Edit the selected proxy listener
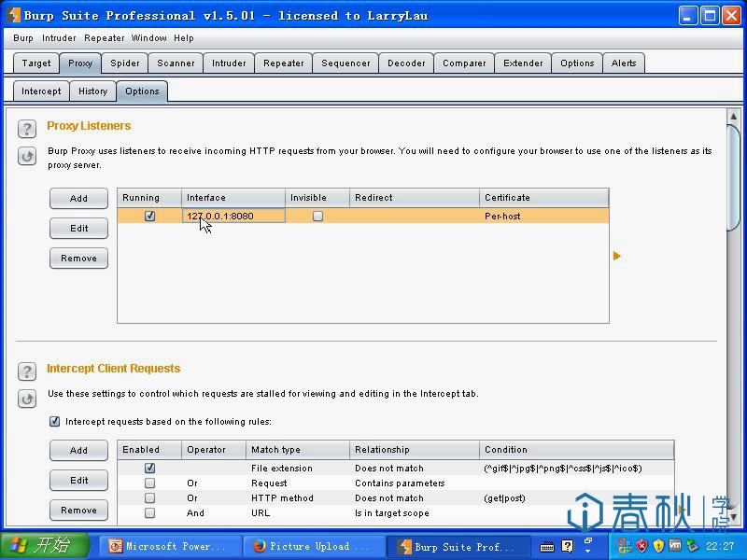 (78, 228)
